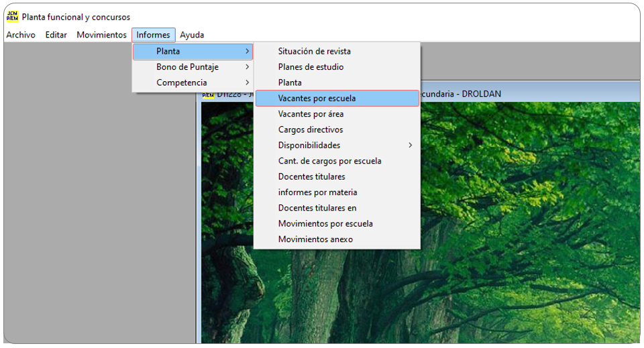644x348 pixels.
Task: Open Cargos directivos report
Action: (337, 129)
